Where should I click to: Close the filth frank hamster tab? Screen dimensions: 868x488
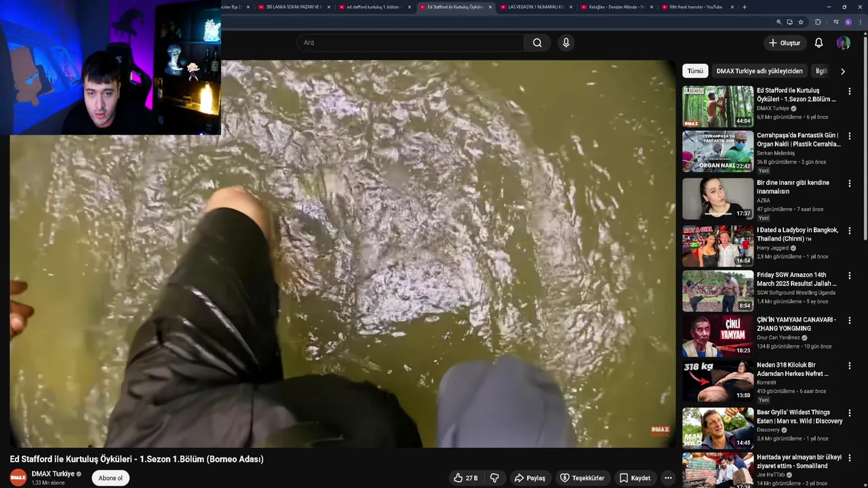click(732, 7)
